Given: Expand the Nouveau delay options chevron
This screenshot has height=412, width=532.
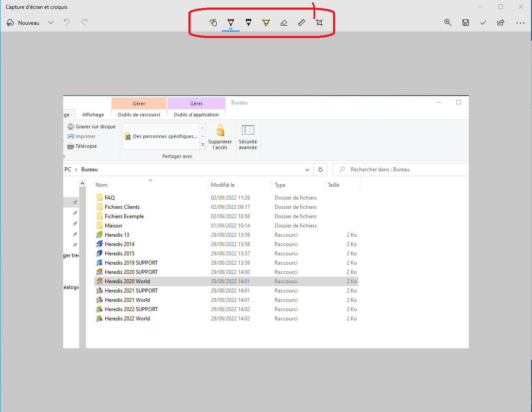Looking at the screenshot, I should pos(51,23).
